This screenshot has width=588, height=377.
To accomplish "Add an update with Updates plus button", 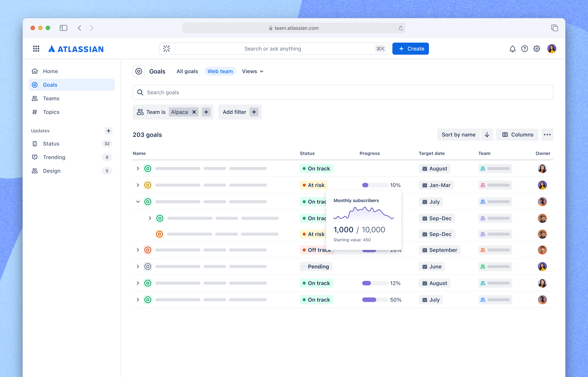I will (108, 131).
